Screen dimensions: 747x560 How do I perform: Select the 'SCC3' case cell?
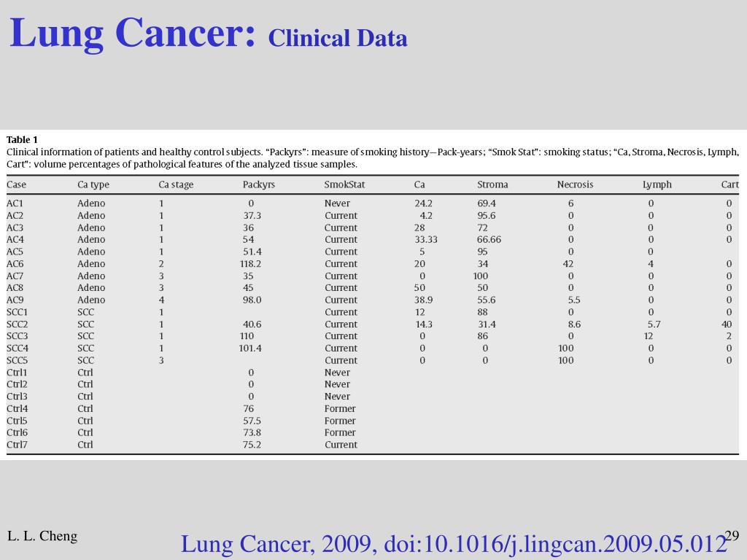(18, 336)
